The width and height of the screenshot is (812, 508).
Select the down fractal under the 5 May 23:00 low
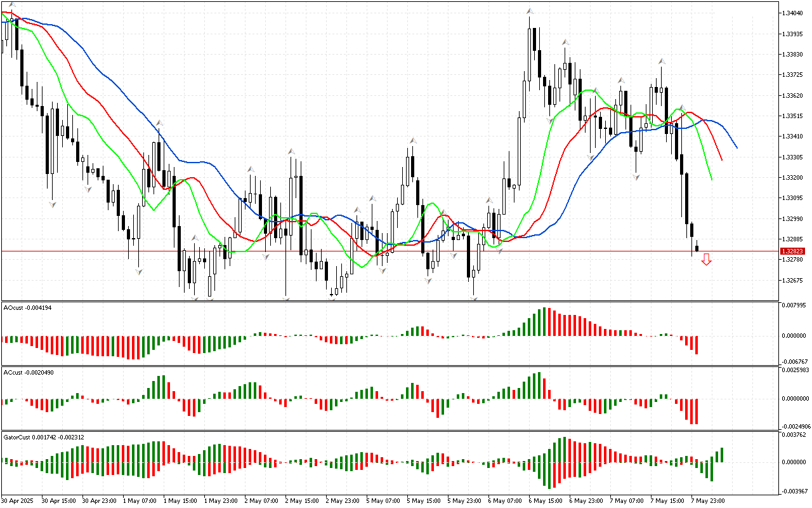point(473,298)
